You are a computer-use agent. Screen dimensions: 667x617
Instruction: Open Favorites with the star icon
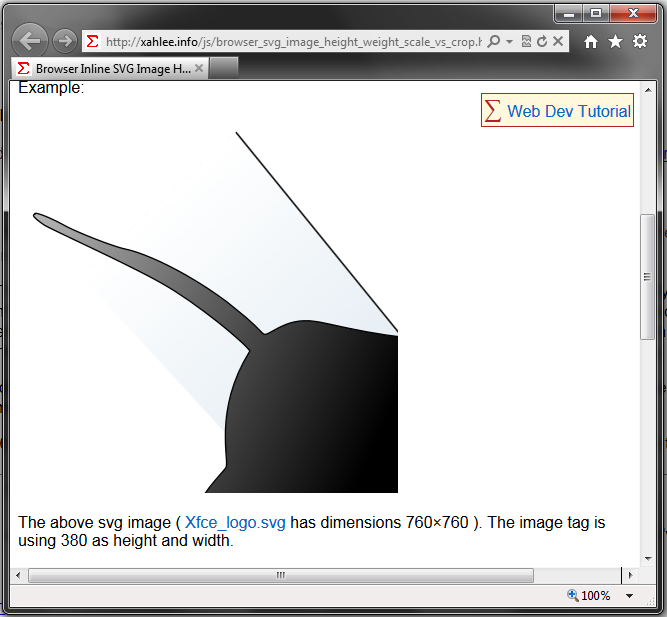click(x=615, y=41)
